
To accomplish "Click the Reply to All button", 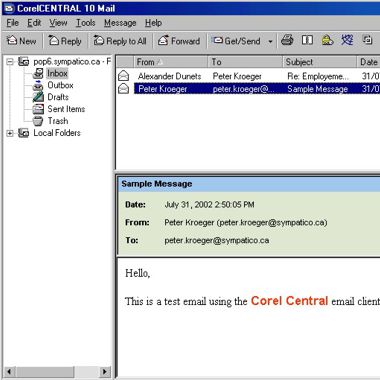I will (x=120, y=41).
